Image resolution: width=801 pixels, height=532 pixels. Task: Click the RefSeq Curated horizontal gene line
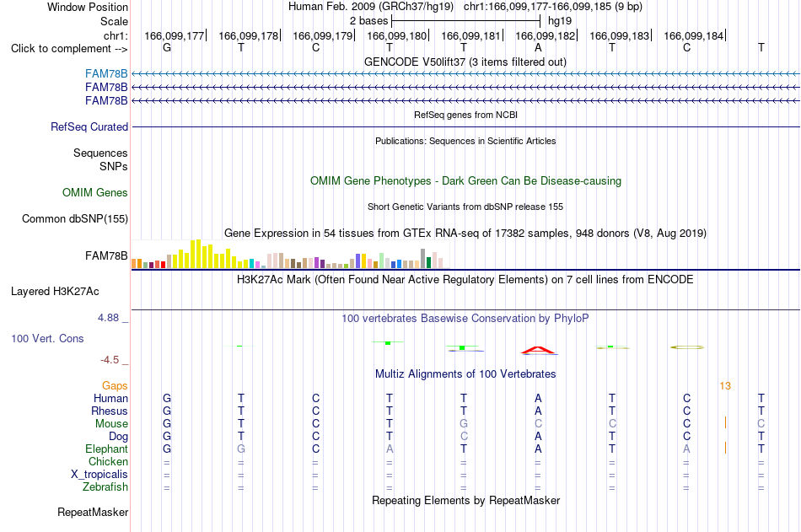(466, 126)
